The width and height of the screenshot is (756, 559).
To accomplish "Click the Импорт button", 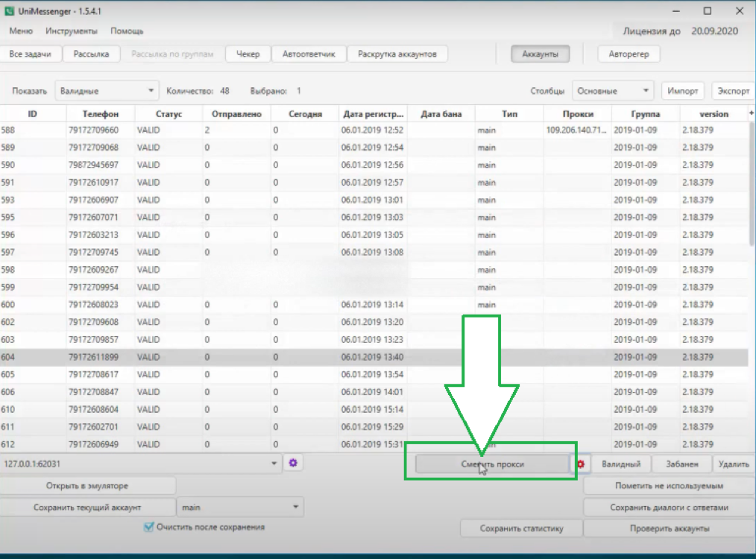I will (682, 91).
